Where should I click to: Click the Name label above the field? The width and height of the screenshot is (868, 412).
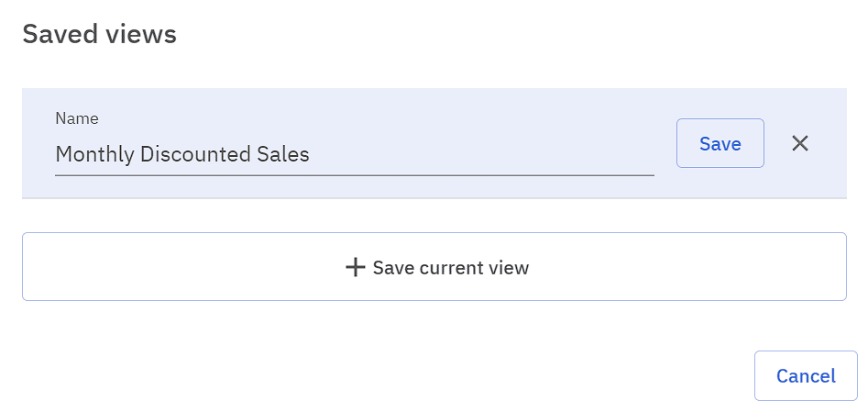click(x=77, y=118)
